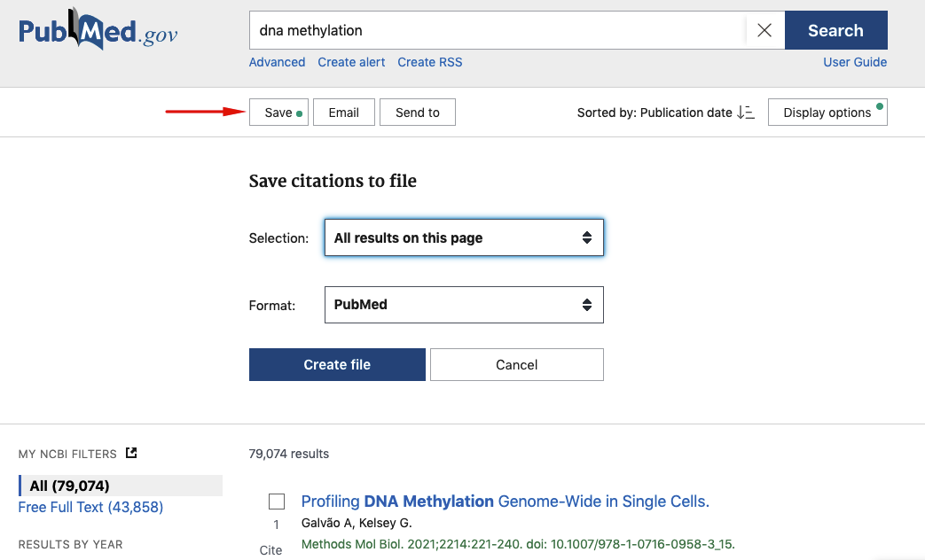Click into the dna methylation search field
This screenshot has height=560, width=925.
click(498, 30)
